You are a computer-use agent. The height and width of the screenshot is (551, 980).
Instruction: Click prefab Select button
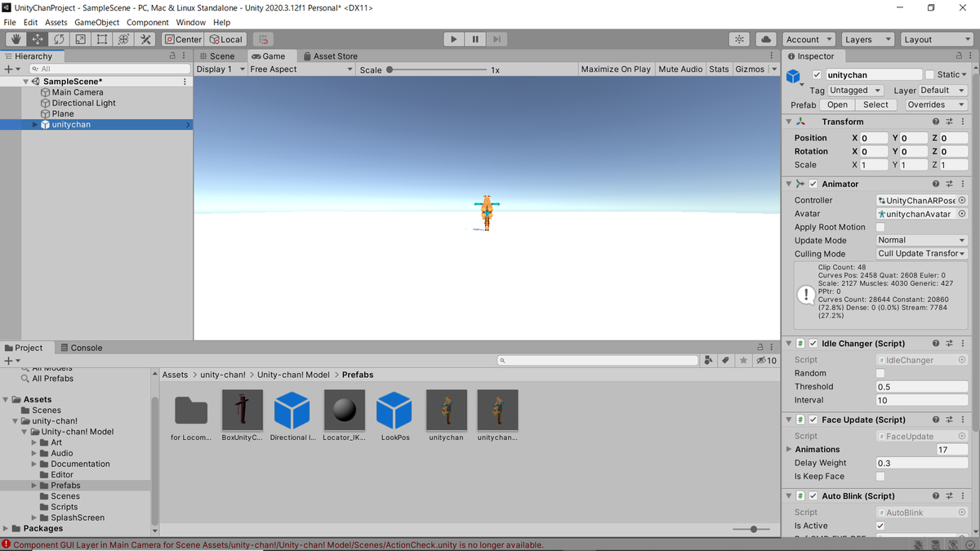click(875, 104)
